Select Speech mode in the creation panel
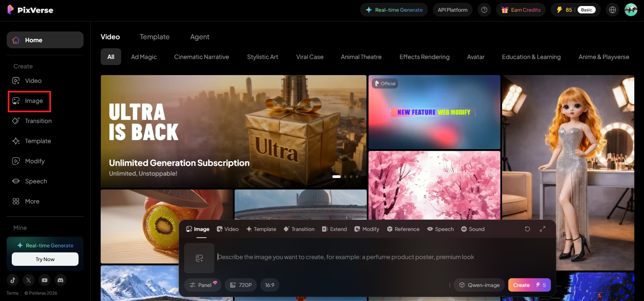This screenshot has height=301, width=644. click(440, 229)
